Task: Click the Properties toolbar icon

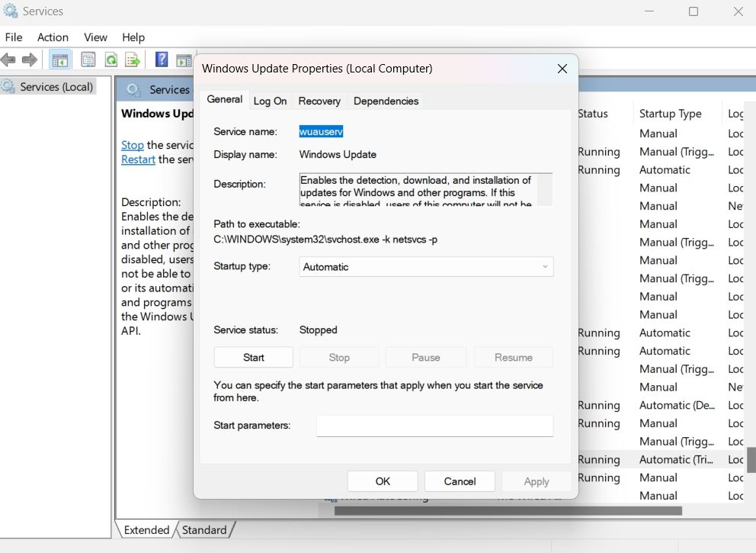Action: (88, 59)
